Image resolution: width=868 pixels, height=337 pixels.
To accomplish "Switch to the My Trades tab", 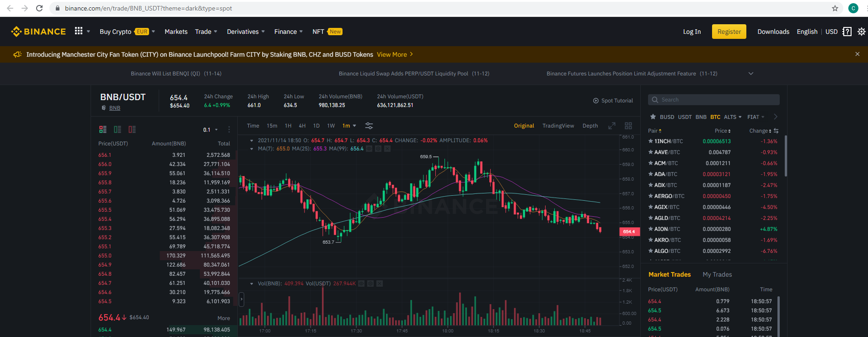I will (x=717, y=274).
